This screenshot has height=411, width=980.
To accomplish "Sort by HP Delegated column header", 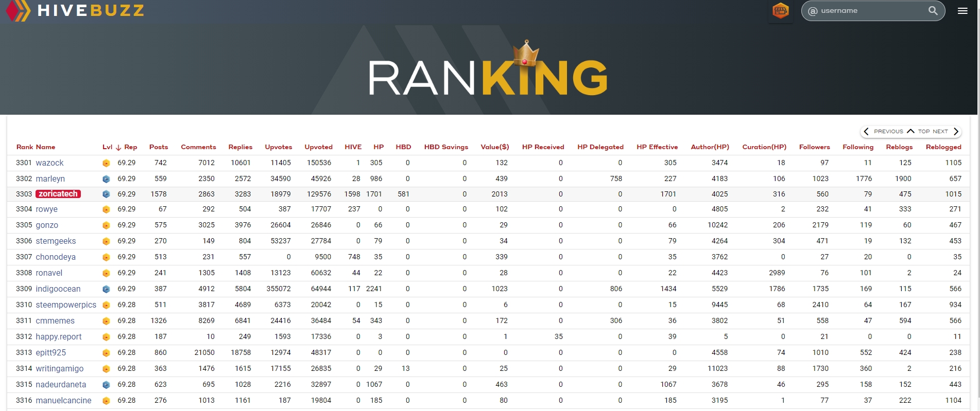I will click(x=600, y=147).
